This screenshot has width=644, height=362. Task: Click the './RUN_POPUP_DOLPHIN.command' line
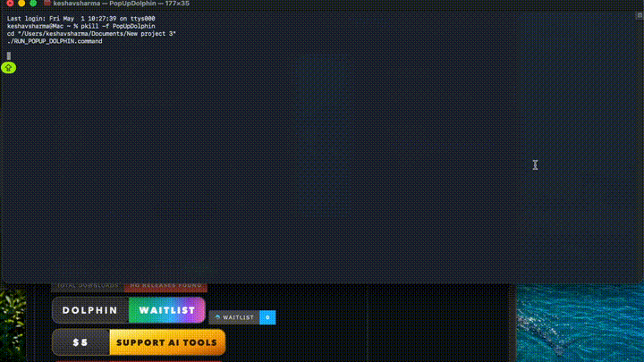click(x=55, y=41)
